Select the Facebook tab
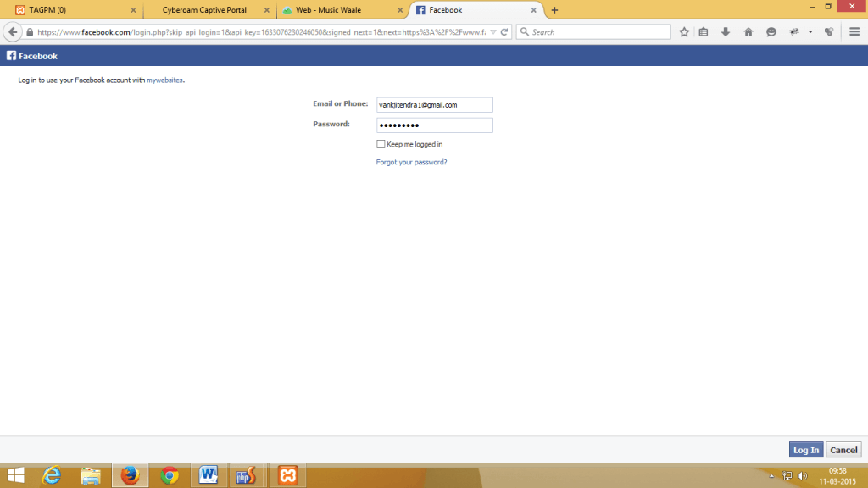The image size is (868, 488). (x=476, y=10)
